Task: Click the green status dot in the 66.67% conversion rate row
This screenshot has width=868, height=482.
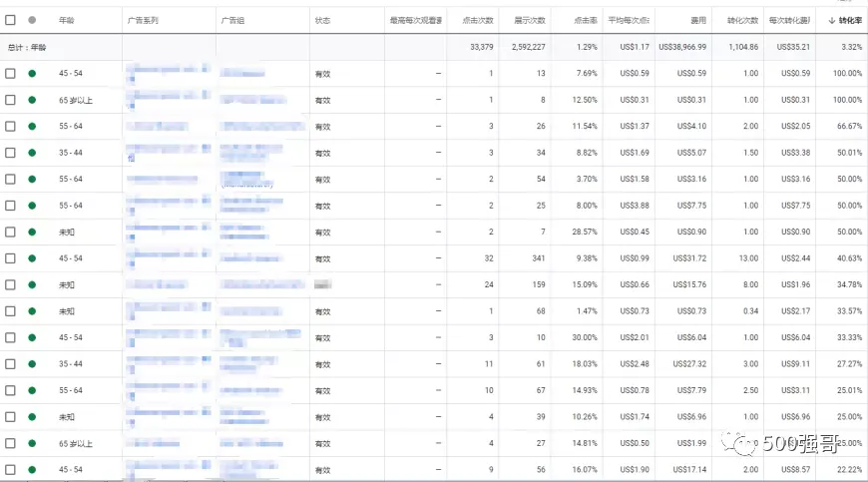Action: [x=32, y=126]
